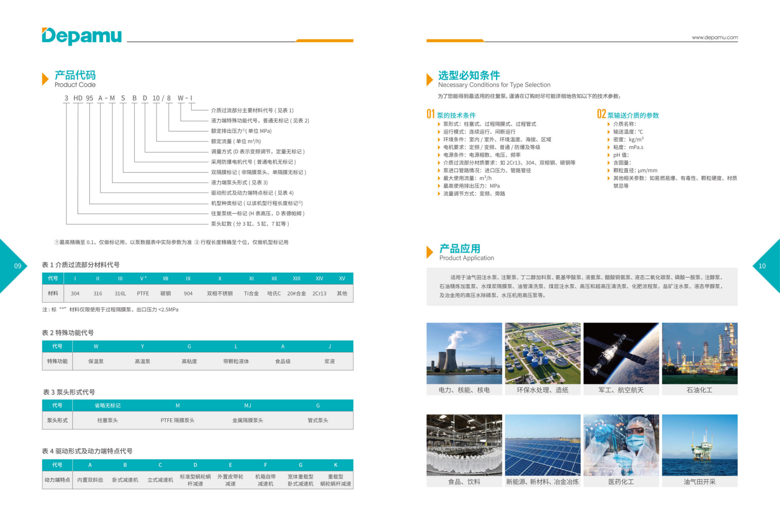Click the 食品级 cell in table 2
Image resolution: width=780 pixels, height=532 pixels.
283,361
